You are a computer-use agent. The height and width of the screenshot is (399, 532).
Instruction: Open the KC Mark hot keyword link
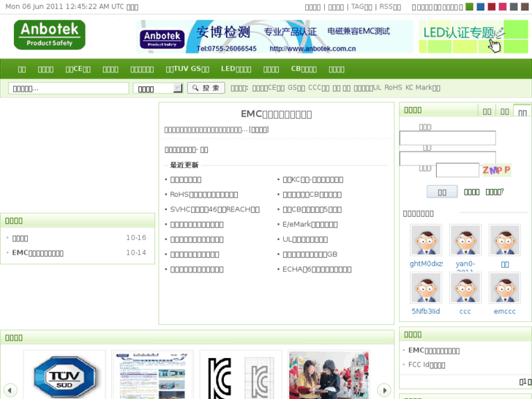point(423,88)
